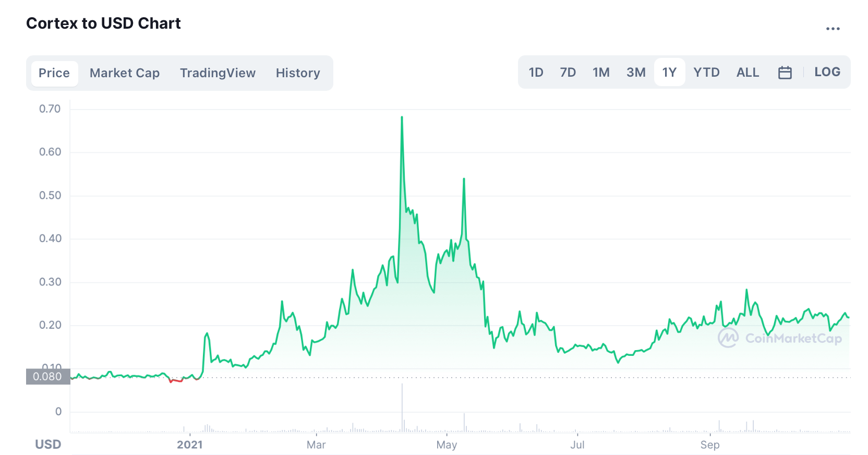The width and height of the screenshot is (868, 455).
Task: Click the highest price peak on chart
Action: click(402, 117)
